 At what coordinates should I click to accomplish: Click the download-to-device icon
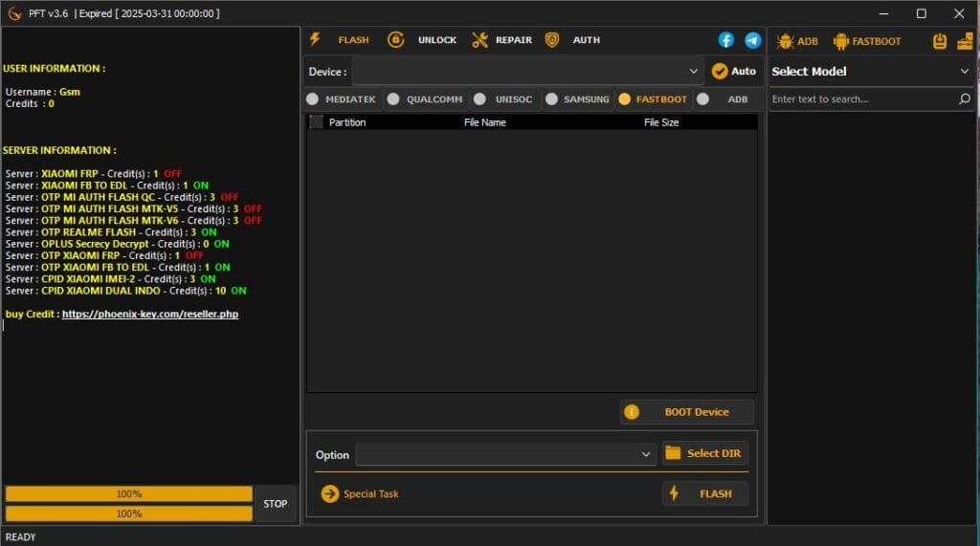click(x=940, y=41)
